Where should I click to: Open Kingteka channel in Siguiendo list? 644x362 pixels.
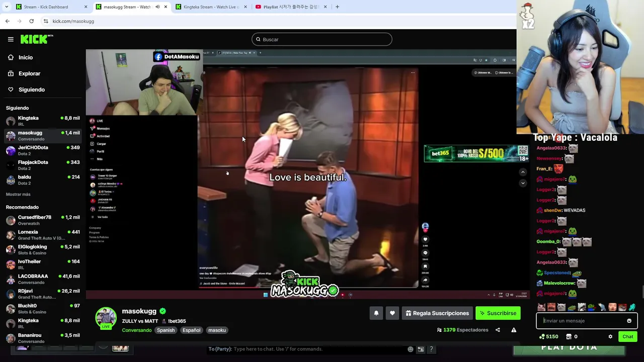click(x=43, y=121)
